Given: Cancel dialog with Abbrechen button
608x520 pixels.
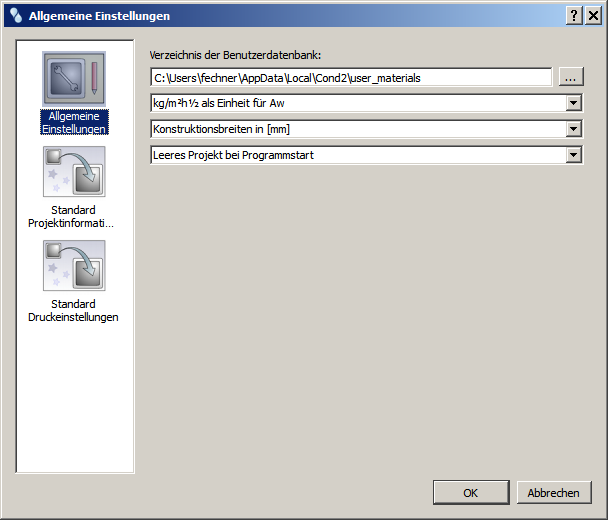Looking at the screenshot, I should pos(554,492).
